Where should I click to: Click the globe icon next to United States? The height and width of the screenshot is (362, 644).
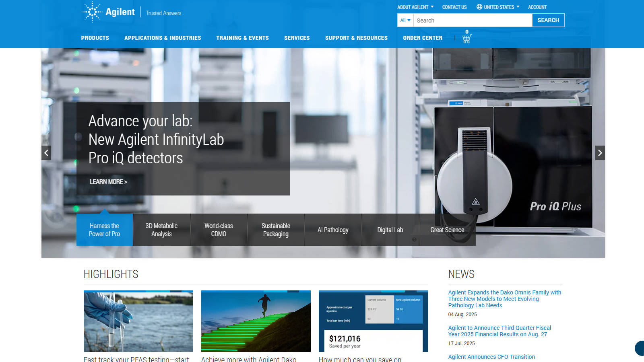click(479, 7)
